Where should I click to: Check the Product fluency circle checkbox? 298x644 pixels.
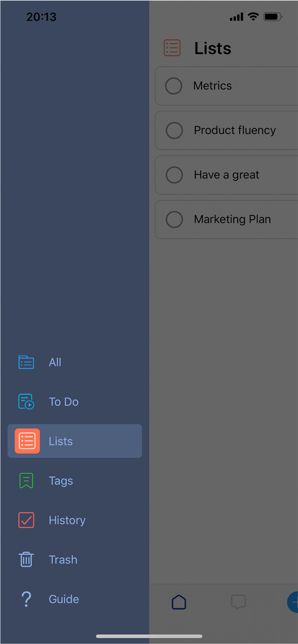click(174, 130)
